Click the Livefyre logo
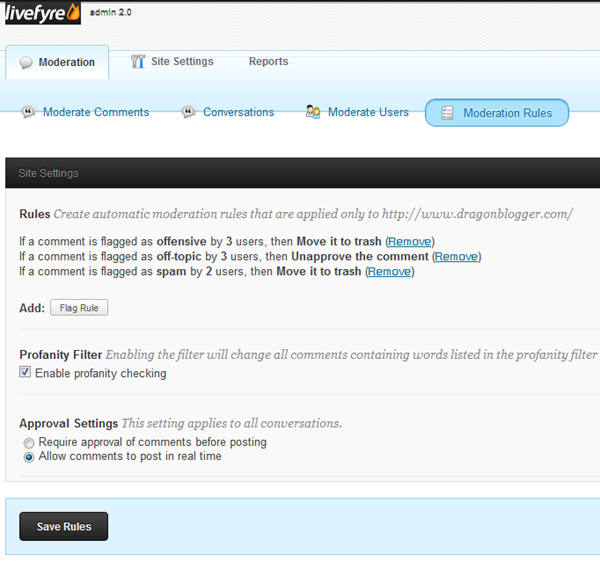Viewport: 600px width, 562px height. (x=43, y=13)
